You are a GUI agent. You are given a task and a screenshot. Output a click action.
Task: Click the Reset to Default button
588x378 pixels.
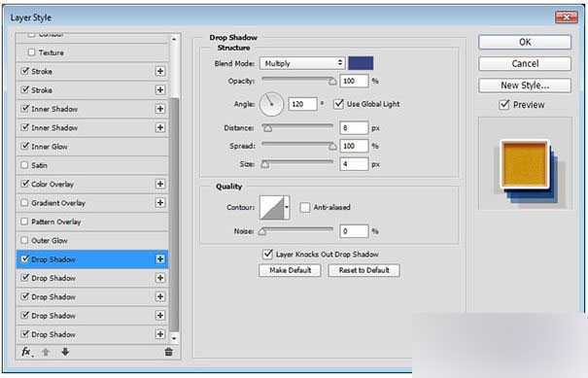click(x=363, y=270)
